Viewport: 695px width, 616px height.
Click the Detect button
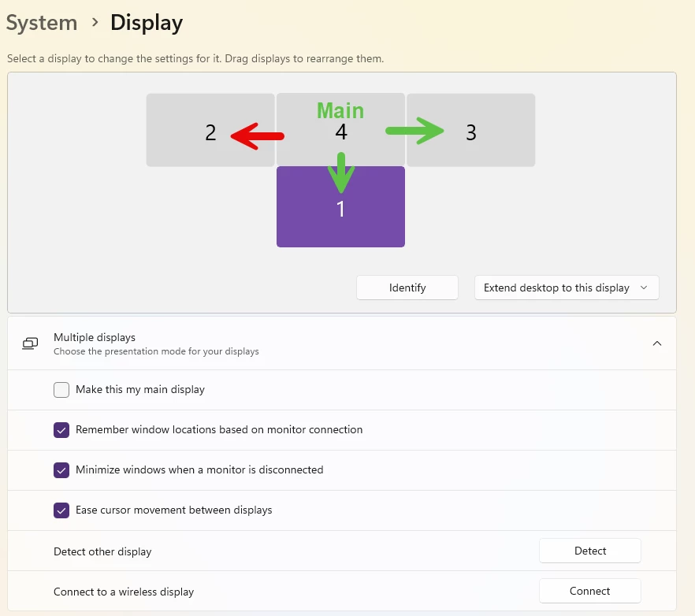(590, 551)
